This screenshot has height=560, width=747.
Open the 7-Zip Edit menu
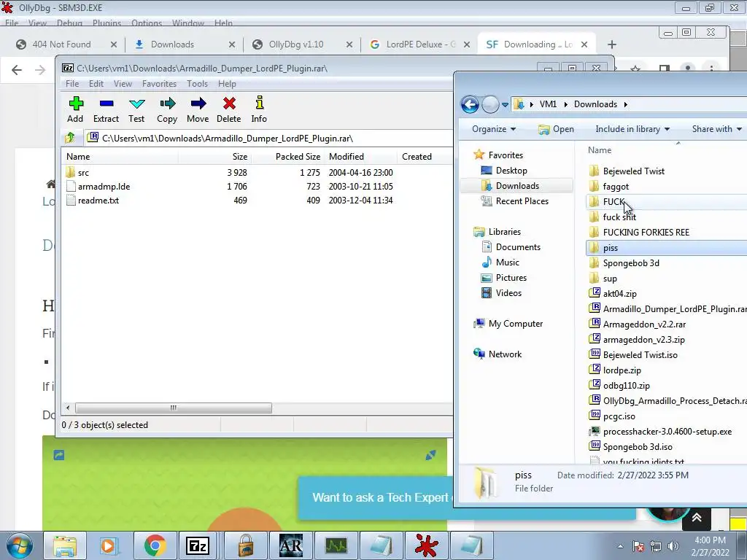[96, 84]
